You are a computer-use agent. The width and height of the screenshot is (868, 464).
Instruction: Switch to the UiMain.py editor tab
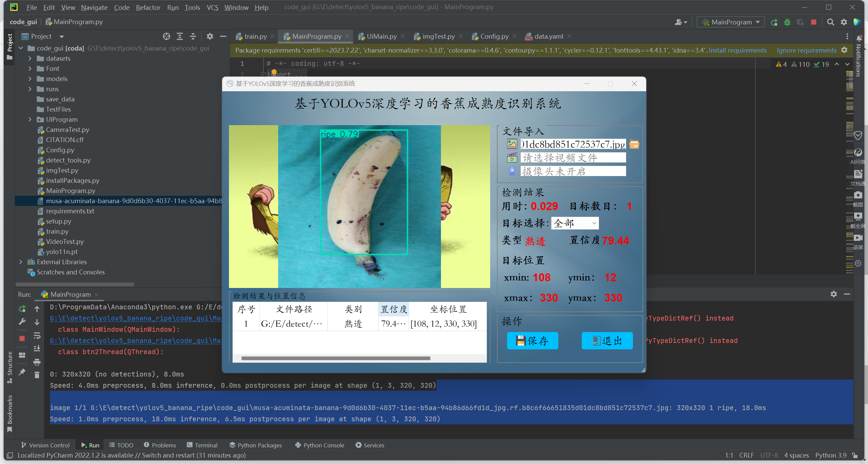click(381, 36)
